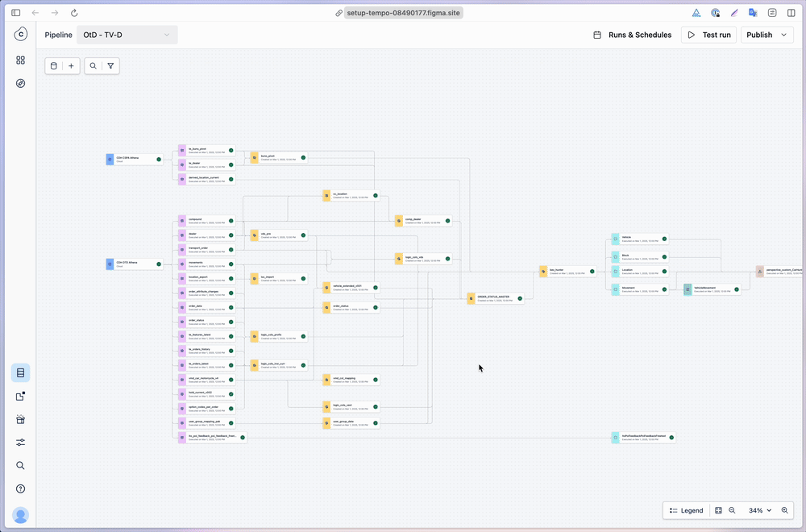Click the Pipeline label at the top left
The width and height of the screenshot is (806, 532).
coord(57,35)
